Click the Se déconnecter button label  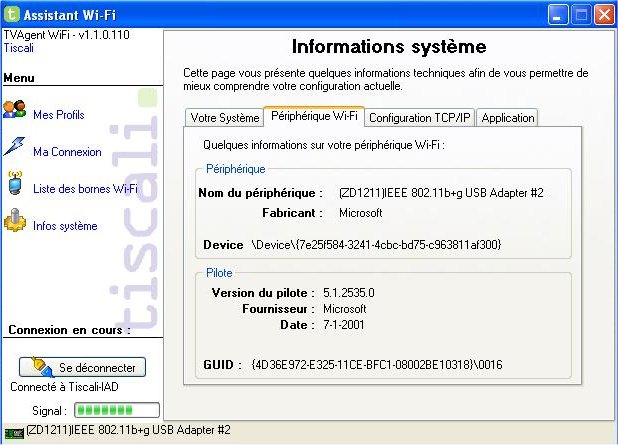tap(97, 368)
